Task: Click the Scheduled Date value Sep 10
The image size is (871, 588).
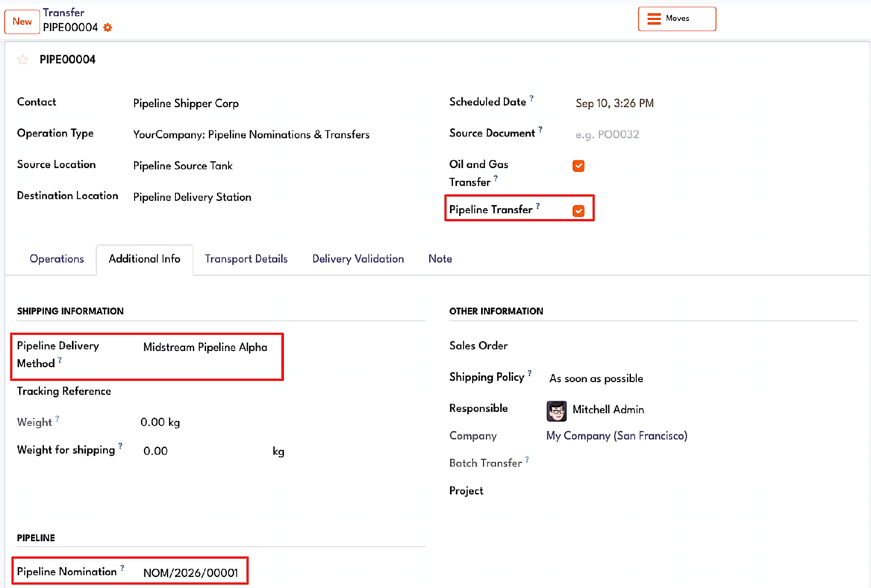Action: 615,103
